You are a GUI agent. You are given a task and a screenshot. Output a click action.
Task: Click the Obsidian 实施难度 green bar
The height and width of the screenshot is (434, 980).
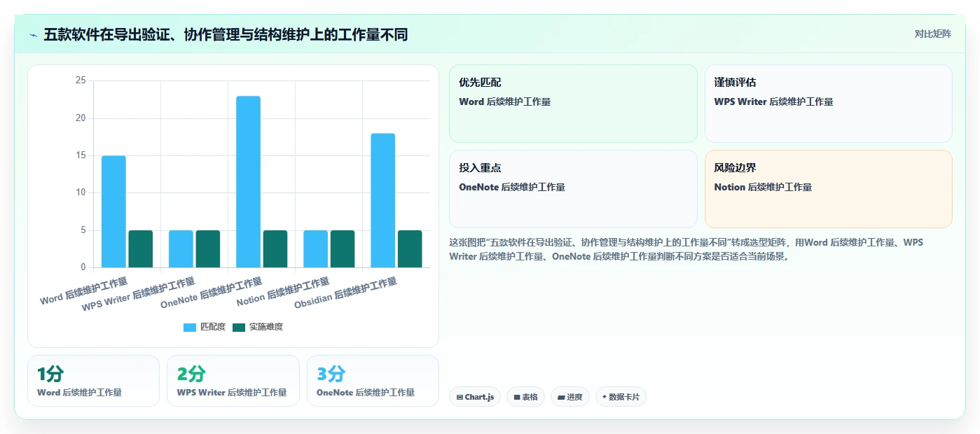[410, 248]
